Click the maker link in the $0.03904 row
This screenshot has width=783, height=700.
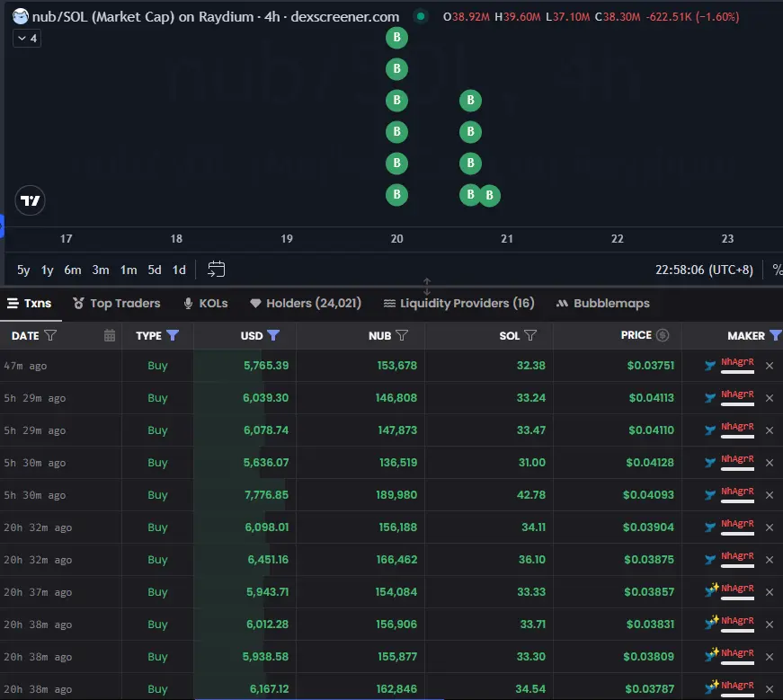pos(737,524)
